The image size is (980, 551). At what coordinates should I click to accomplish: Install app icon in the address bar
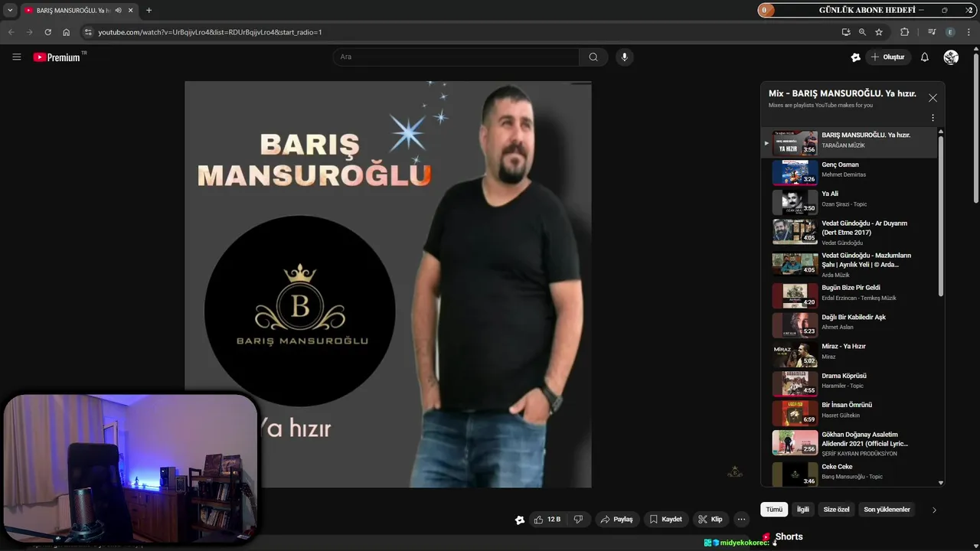pyautogui.click(x=845, y=32)
